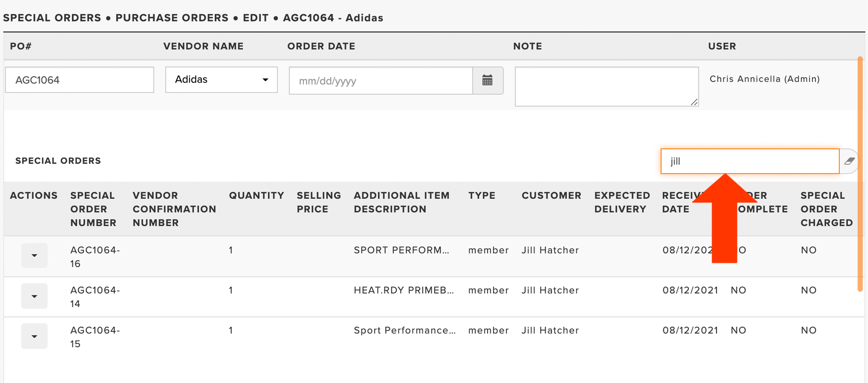868x383 pixels.
Task: Click the orange vertical scrollbar
Action: [x=860, y=174]
